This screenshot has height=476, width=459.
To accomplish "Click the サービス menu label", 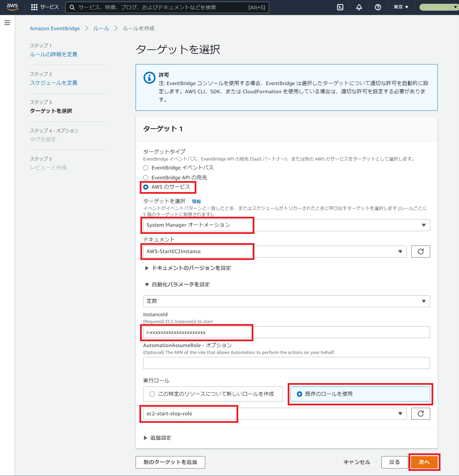I will coord(49,7).
